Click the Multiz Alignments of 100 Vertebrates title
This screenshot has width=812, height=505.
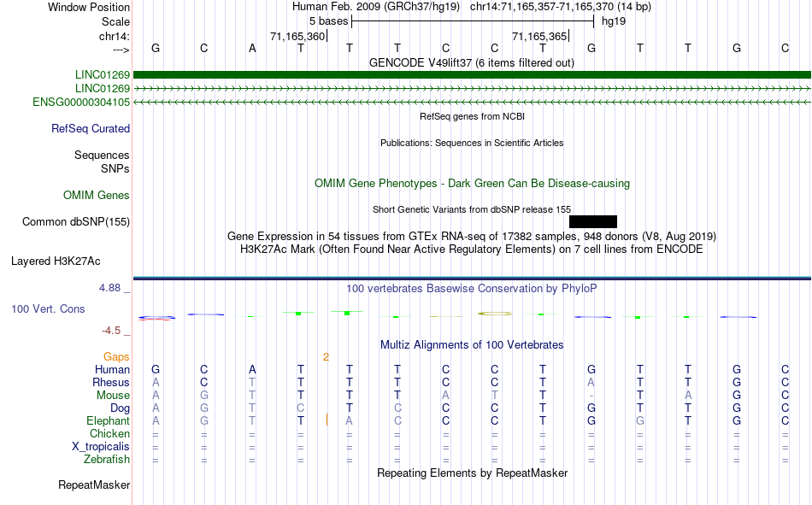click(472, 345)
